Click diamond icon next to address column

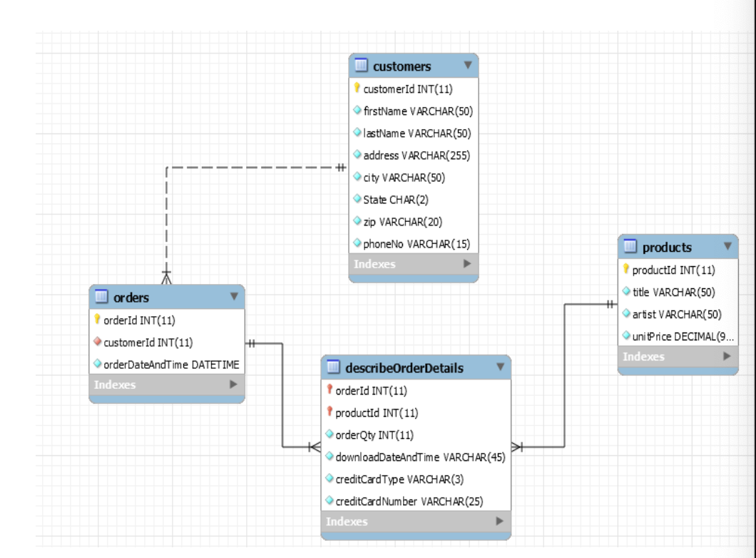pyautogui.click(x=357, y=154)
